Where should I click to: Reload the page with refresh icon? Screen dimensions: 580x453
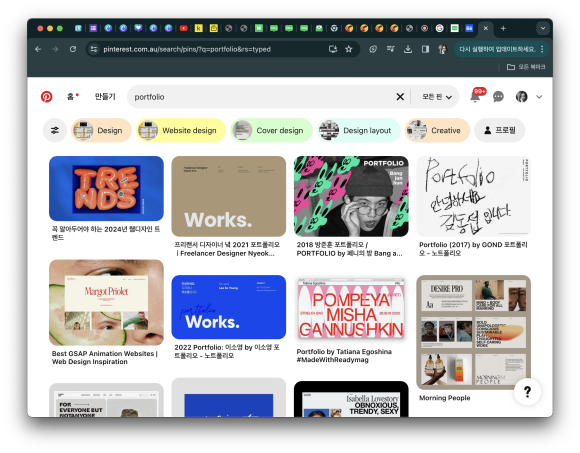(73, 49)
